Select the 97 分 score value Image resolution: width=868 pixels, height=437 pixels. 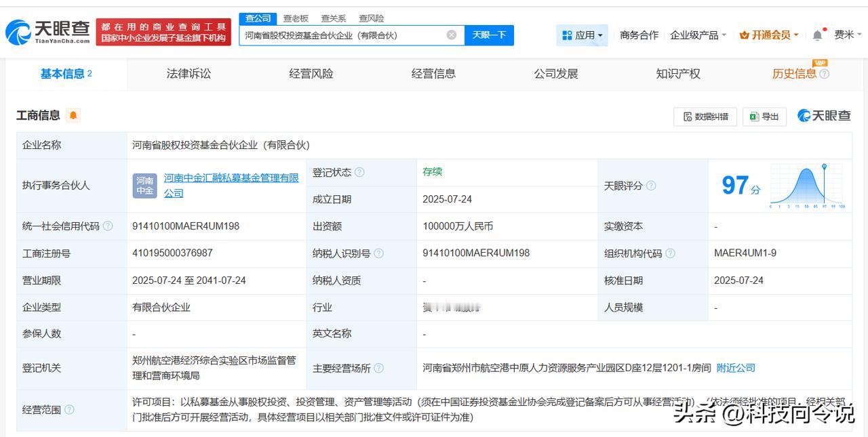pyautogui.click(x=741, y=186)
